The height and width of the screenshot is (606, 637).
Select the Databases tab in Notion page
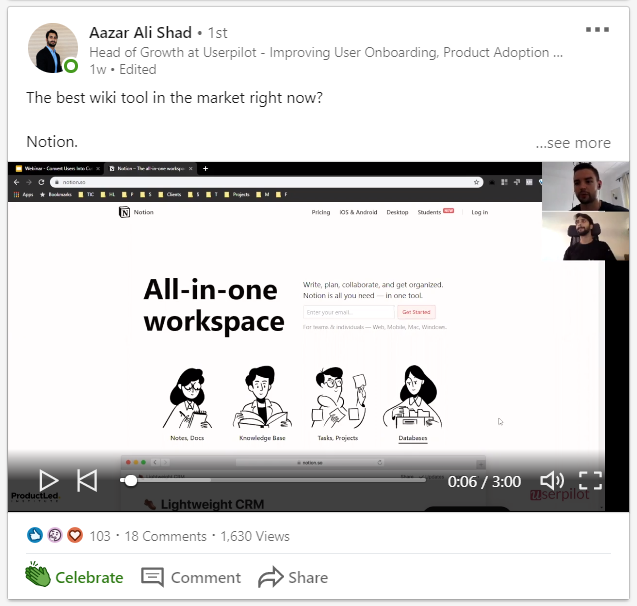click(x=412, y=438)
